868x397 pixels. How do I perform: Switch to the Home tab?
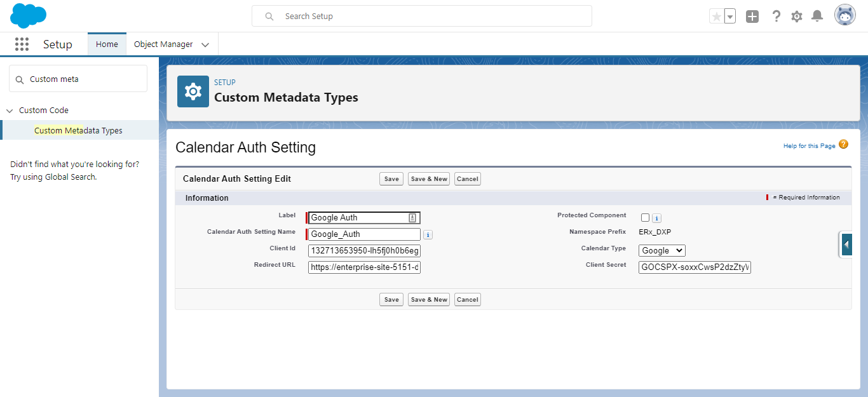click(x=107, y=44)
